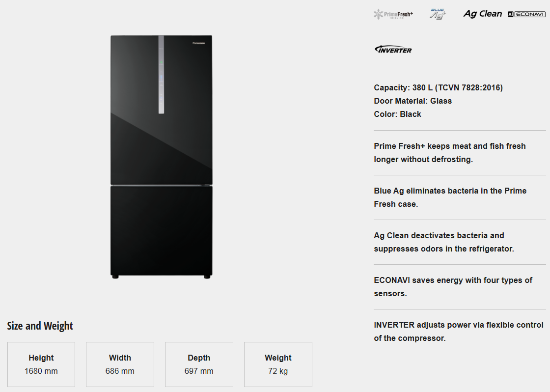Click the Panasonic logo on the fridge
The height and width of the screenshot is (392, 550).
coord(199,43)
